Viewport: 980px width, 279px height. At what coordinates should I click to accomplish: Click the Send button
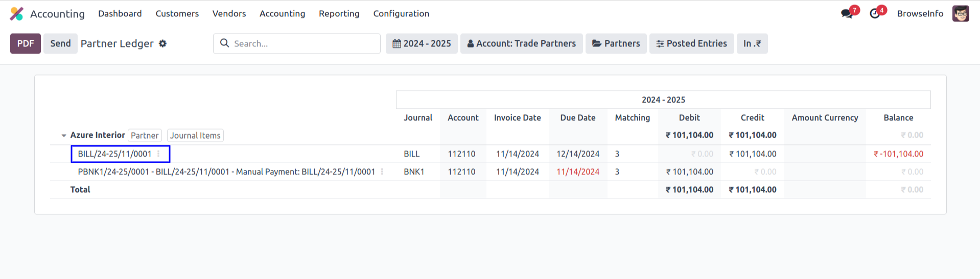(60, 44)
